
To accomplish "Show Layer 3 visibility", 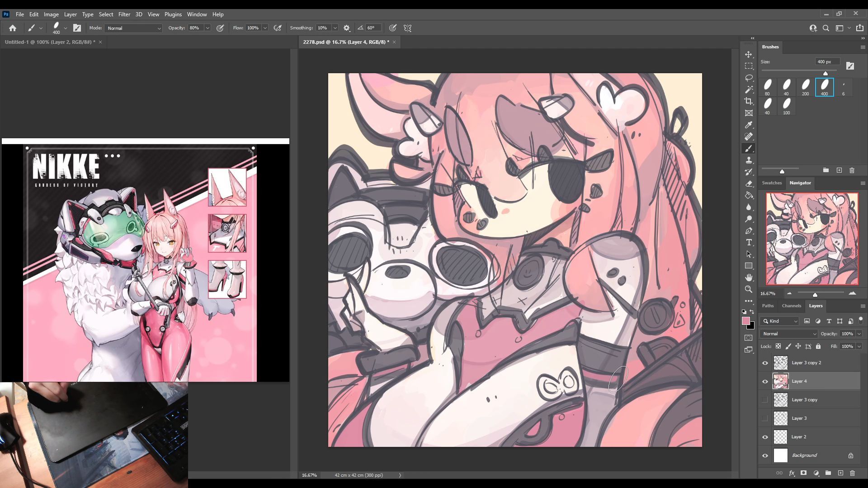I will (765, 418).
